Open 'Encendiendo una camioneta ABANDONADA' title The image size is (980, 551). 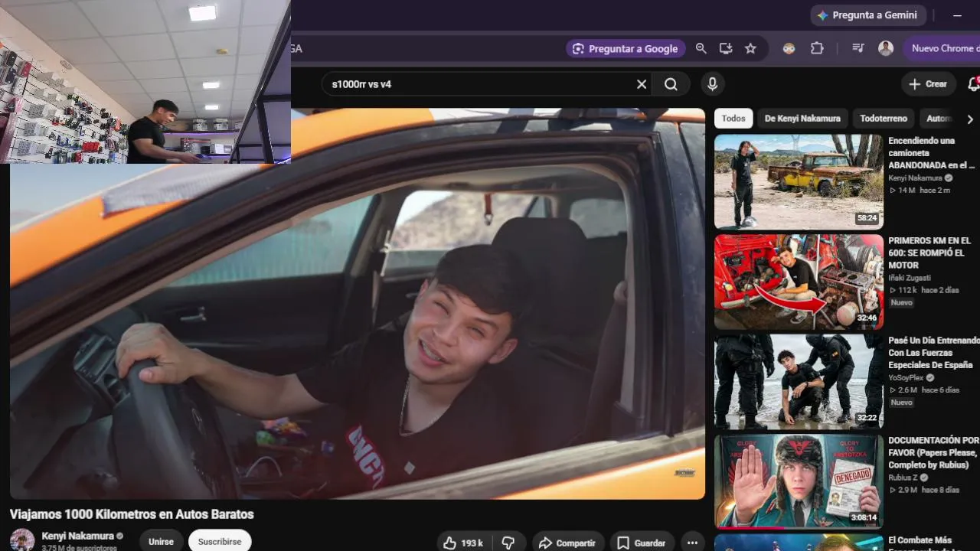point(933,153)
